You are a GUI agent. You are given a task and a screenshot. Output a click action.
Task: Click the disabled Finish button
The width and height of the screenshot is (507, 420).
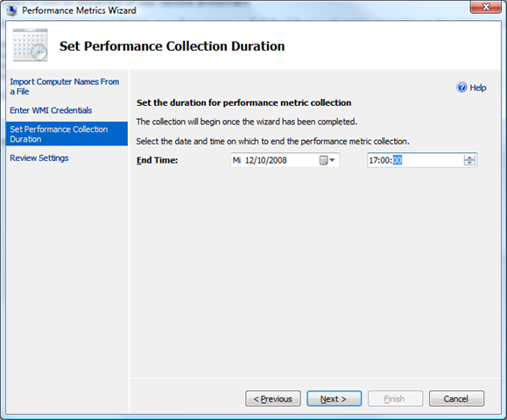pos(395,399)
